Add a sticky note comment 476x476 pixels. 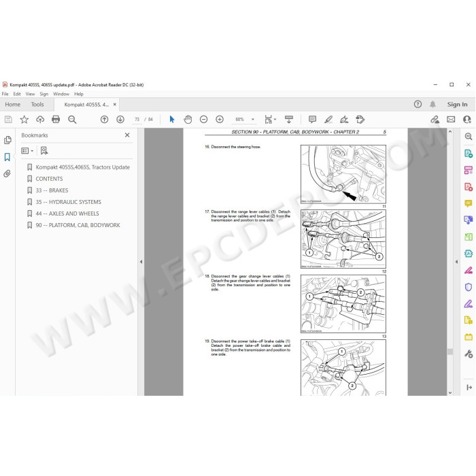pos(312,119)
